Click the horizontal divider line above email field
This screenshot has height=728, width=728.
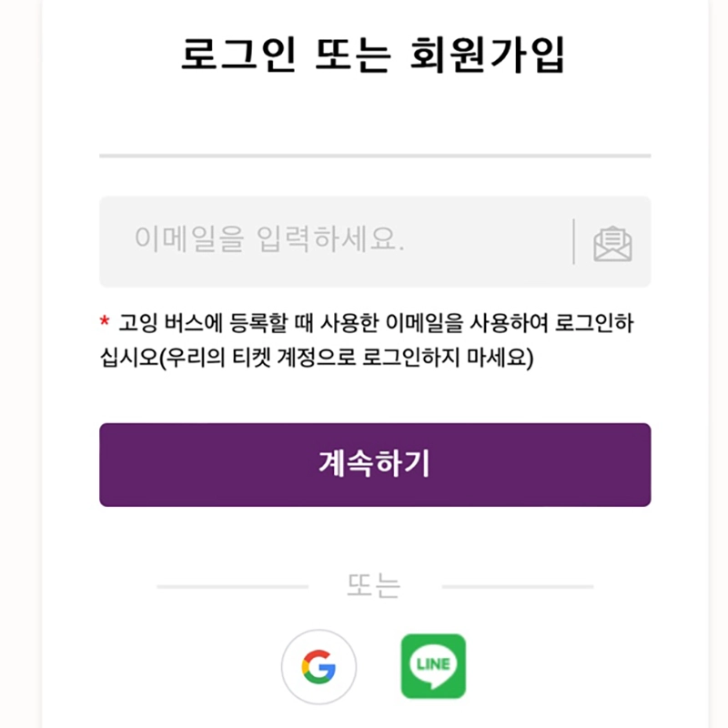[x=373, y=155]
